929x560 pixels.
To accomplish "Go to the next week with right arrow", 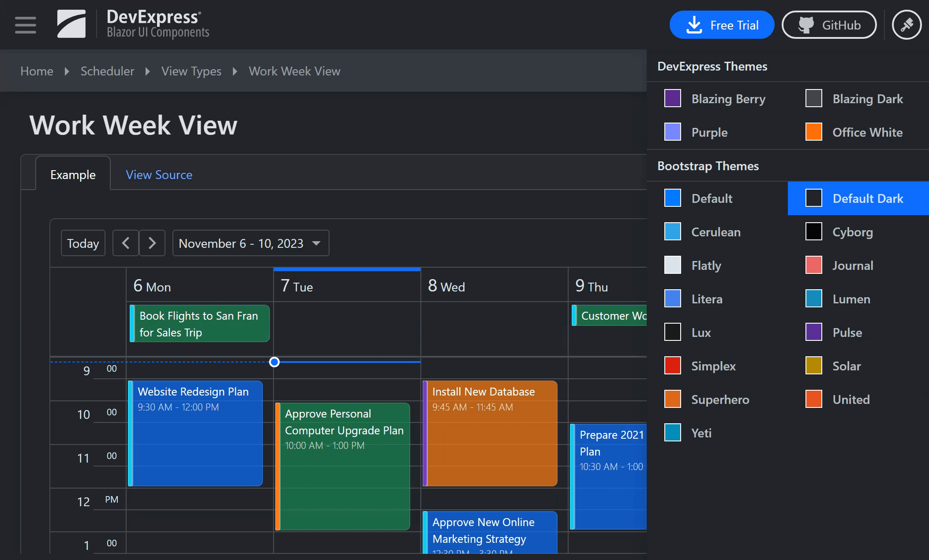I will [x=152, y=243].
